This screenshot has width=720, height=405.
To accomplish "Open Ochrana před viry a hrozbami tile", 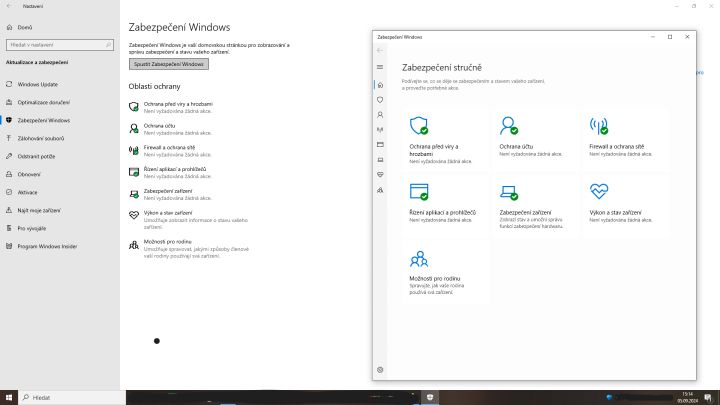I will tap(445, 140).
